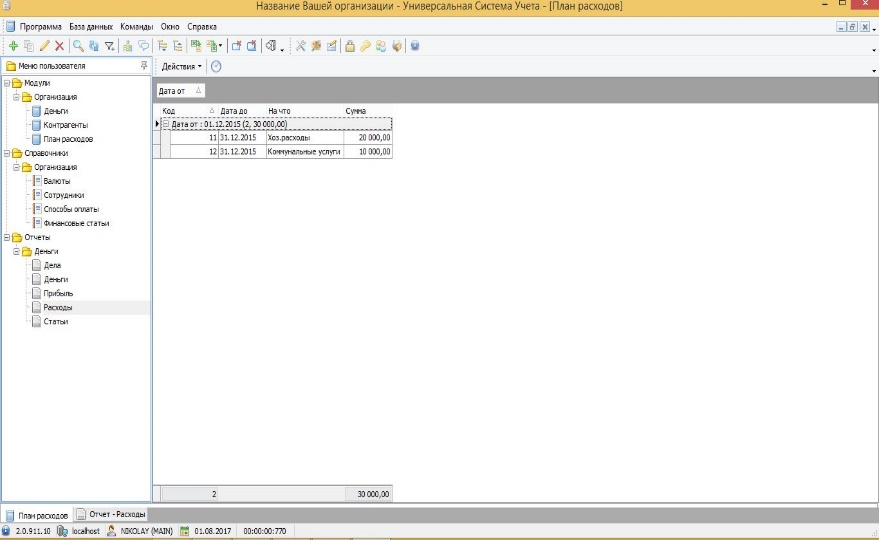Open the Дела report

click(x=52, y=265)
